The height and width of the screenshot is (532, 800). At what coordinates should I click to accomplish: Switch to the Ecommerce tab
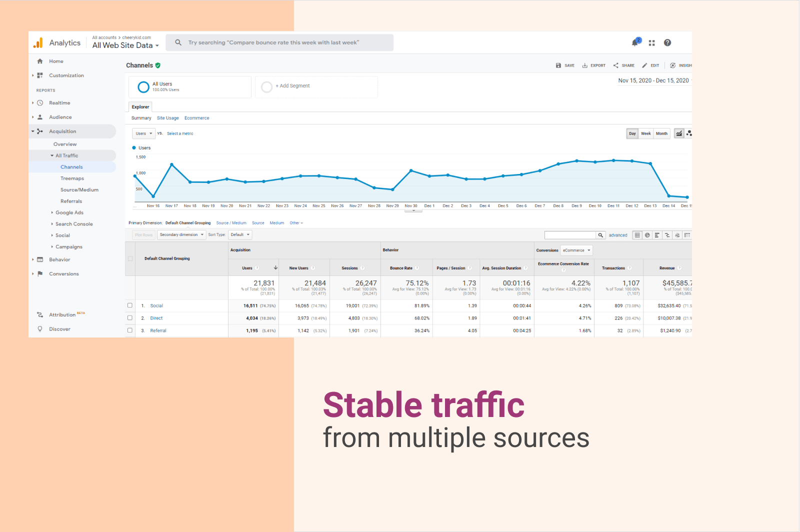[196, 118]
